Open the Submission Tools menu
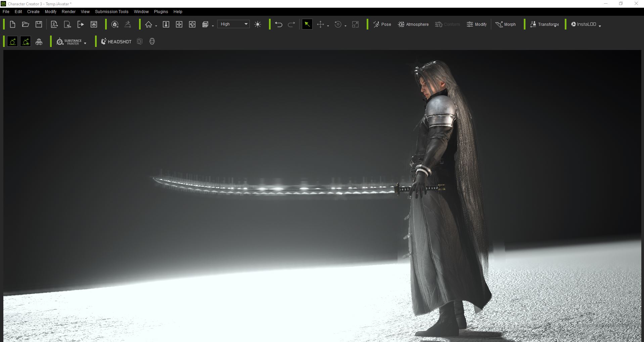This screenshot has height=342, width=644. pyautogui.click(x=112, y=11)
